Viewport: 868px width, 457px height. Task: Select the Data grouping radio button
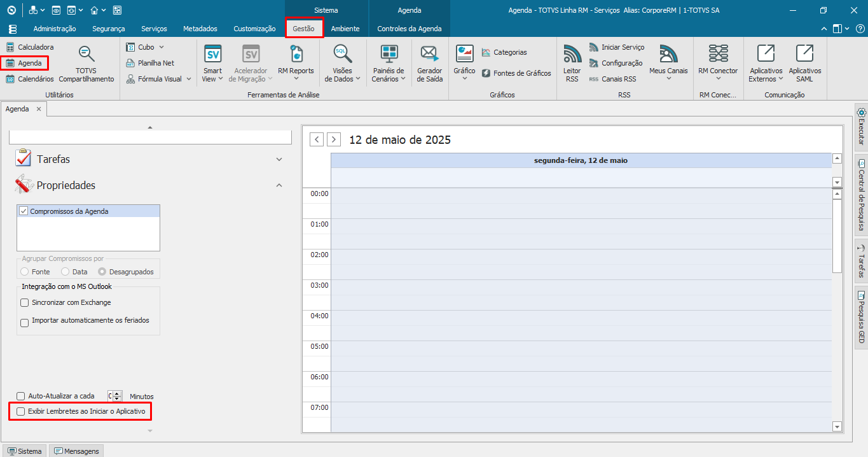pyautogui.click(x=65, y=272)
